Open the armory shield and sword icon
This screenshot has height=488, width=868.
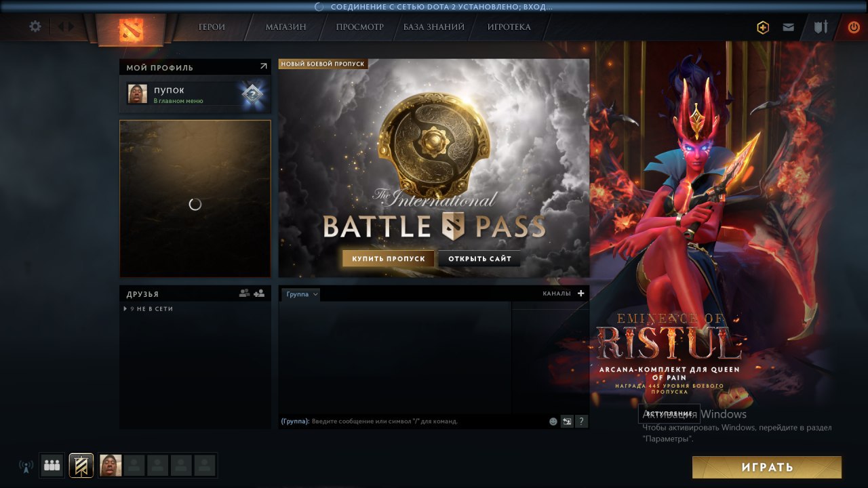tap(821, 27)
